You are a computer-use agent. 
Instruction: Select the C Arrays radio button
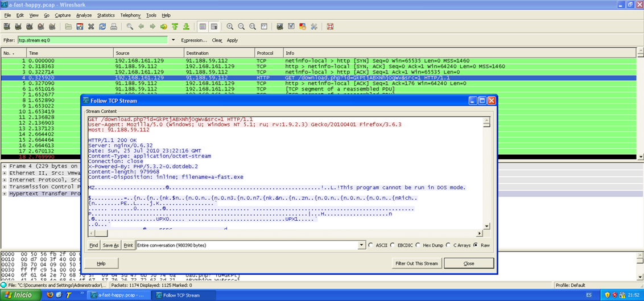click(x=448, y=245)
